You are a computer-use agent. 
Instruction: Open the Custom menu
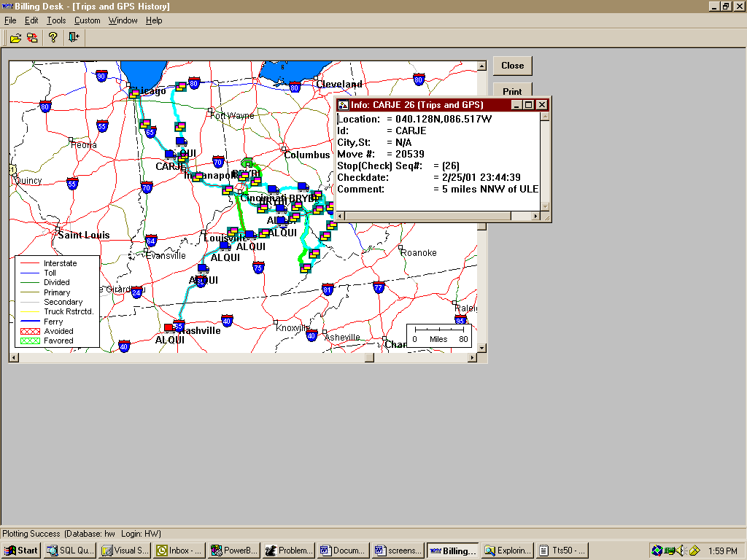[x=88, y=20]
